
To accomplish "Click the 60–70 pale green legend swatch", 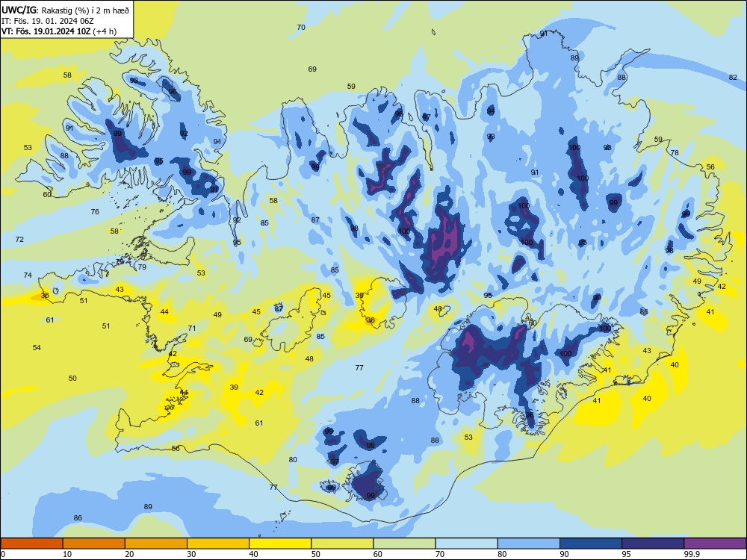I will pos(404,544).
